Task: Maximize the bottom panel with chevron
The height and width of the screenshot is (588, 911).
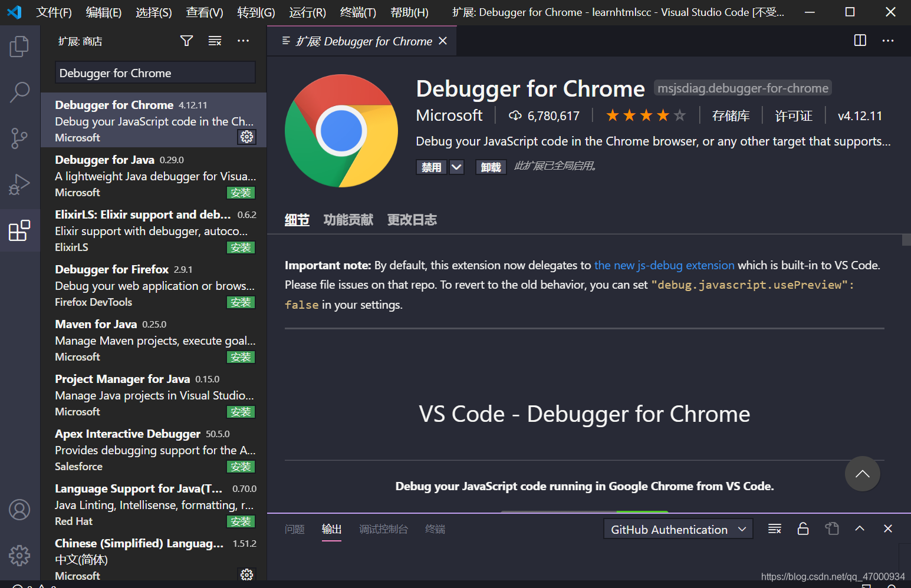Action: click(860, 528)
